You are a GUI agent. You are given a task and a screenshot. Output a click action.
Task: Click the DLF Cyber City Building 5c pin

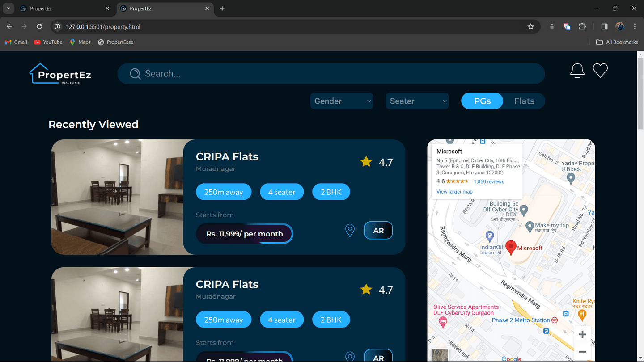pyautogui.click(x=524, y=210)
